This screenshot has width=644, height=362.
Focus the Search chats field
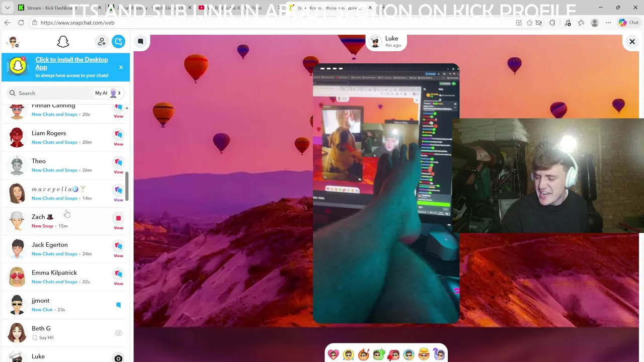coord(50,93)
